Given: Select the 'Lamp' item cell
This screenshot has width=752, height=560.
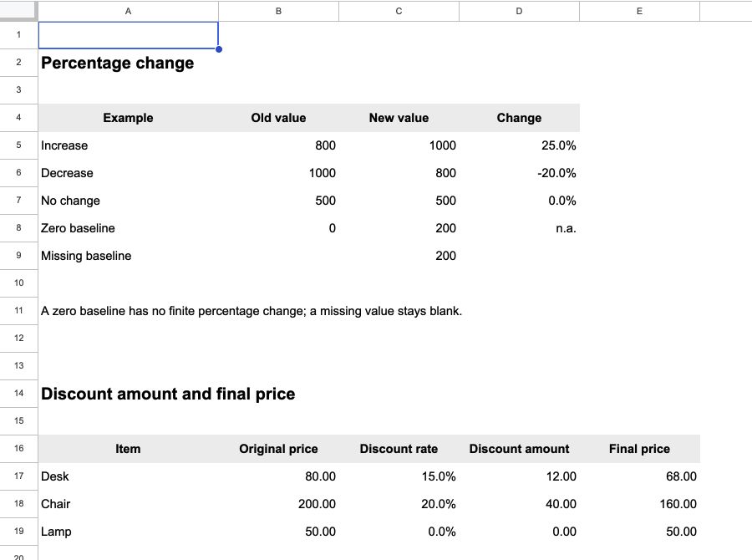Looking at the screenshot, I should [x=128, y=532].
